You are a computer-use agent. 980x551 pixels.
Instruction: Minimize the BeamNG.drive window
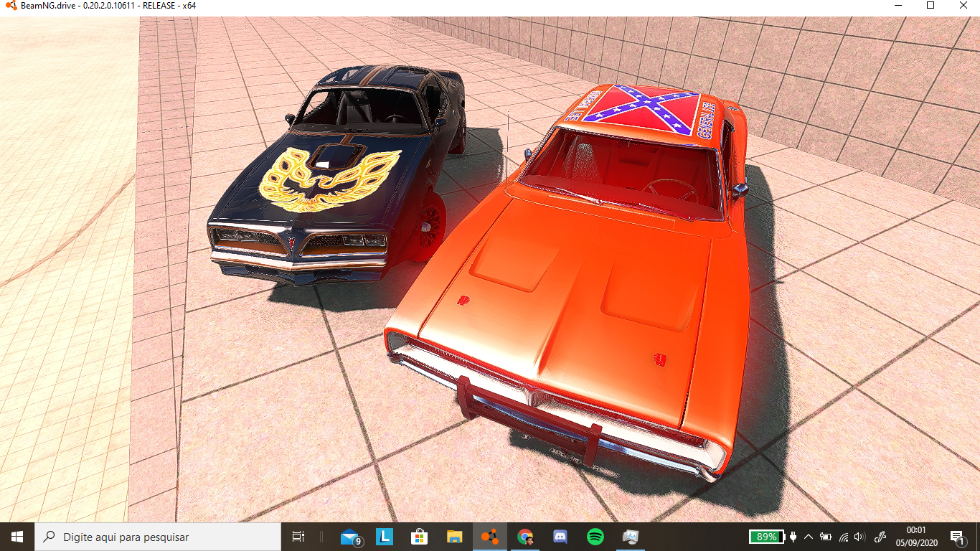tap(897, 6)
